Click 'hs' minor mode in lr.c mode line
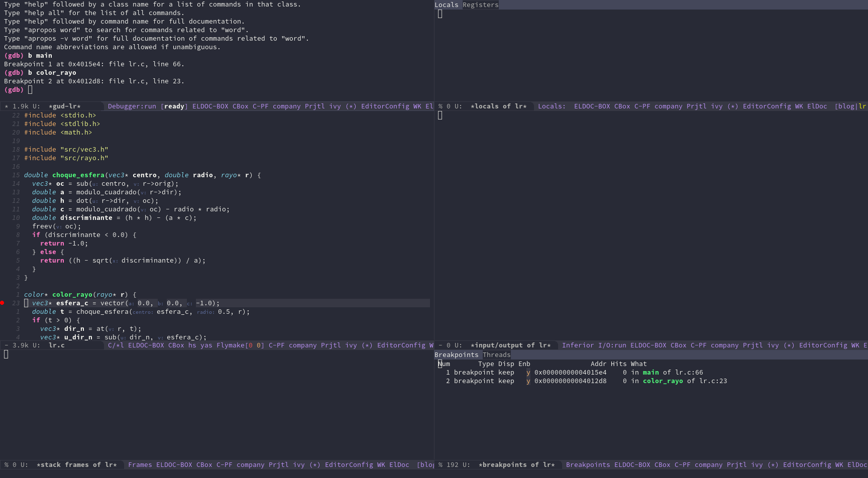 pyautogui.click(x=192, y=345)
